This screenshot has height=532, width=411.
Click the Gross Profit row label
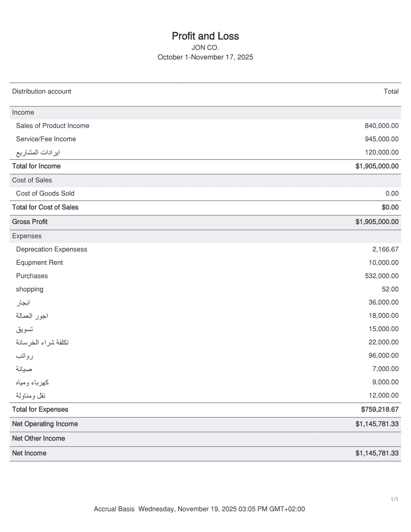30,222
